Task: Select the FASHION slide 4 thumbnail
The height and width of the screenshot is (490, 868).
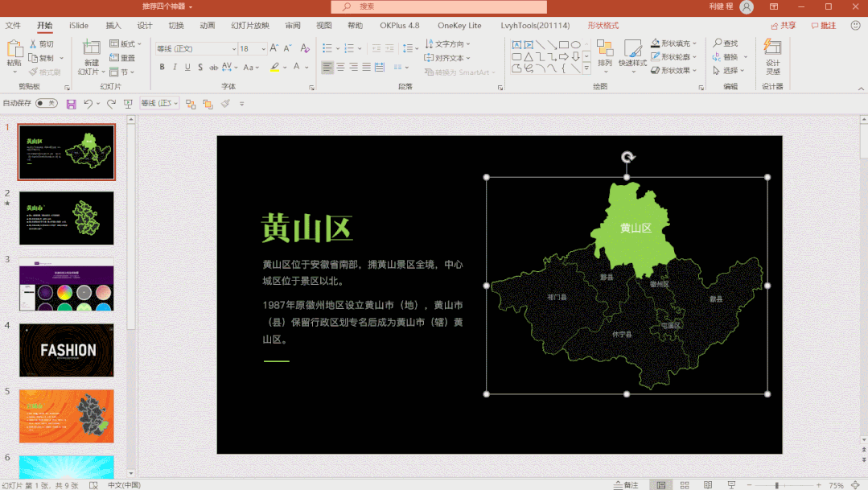Action: coord(67,351)
